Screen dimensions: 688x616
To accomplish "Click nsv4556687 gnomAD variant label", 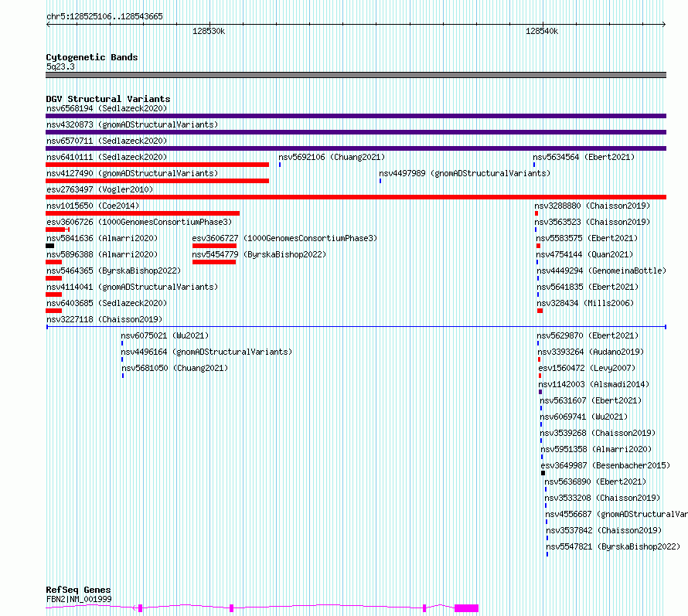I will [616, 514].
